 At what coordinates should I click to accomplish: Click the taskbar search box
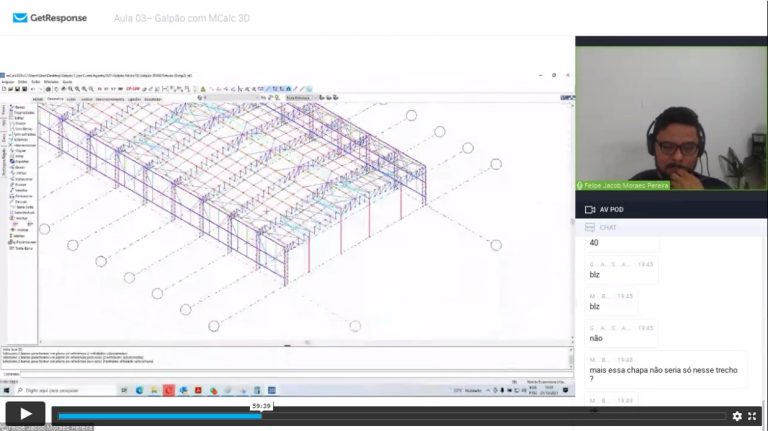coord(65,390)
